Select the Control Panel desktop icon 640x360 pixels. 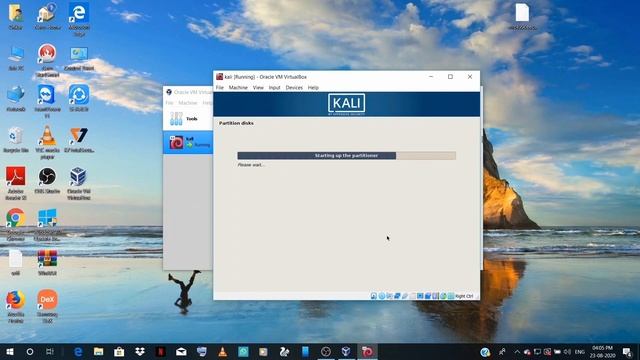(79, 59)
